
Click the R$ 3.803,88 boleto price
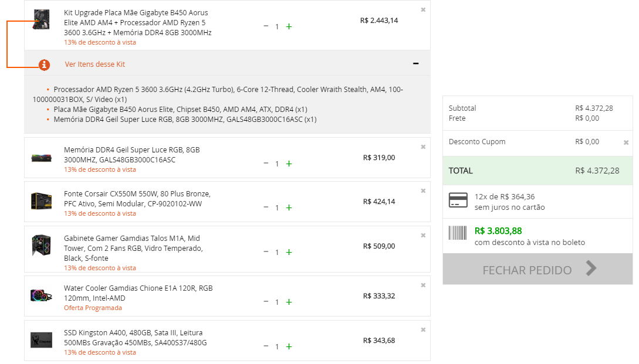pyautogui.click(x=498, y=232)
